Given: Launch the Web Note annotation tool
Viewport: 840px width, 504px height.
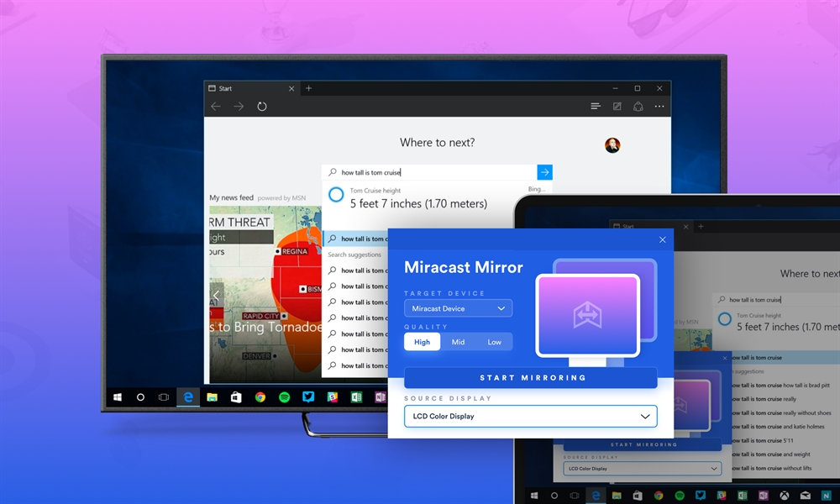Looking at the screenshot, I should (x=617, y=106).
